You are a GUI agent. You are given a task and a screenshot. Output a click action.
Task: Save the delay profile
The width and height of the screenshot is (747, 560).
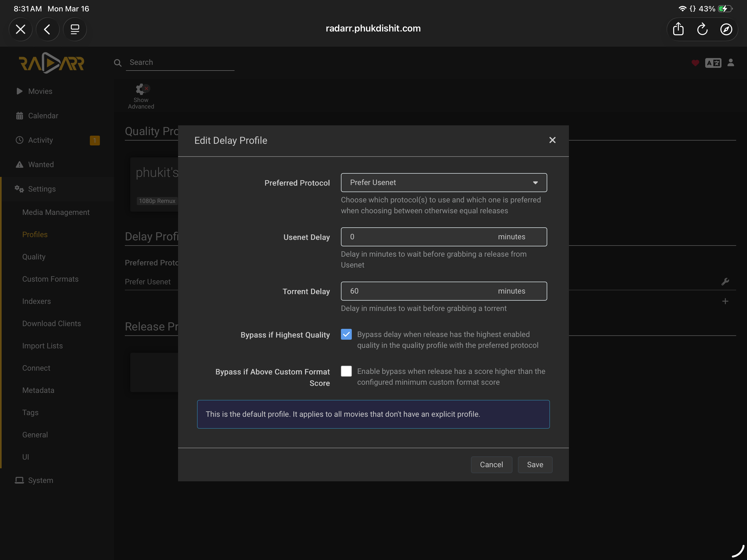point(535,464)
